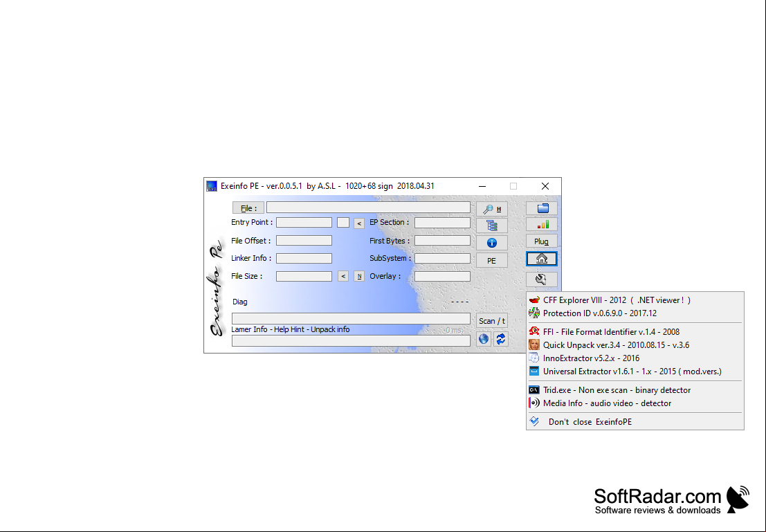Click the Plug button
This screenshot has width=766, height=532.
(x=542, y=241)
